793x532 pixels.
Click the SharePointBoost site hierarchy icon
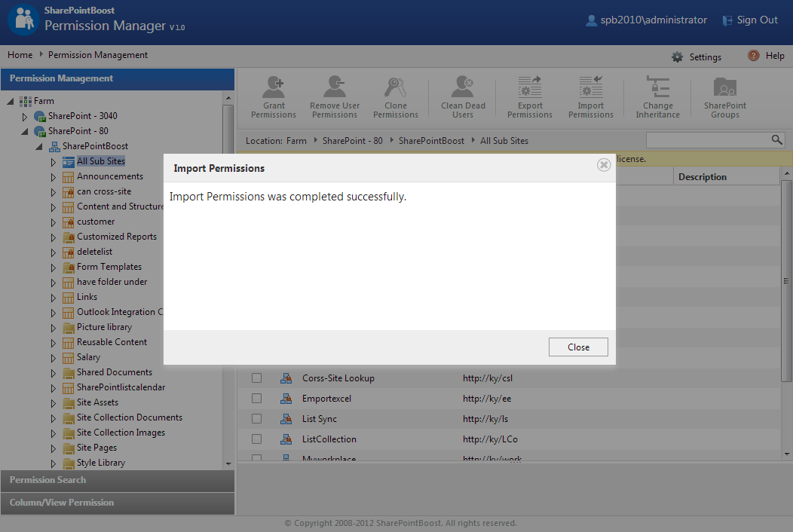(x=54, y=147)
